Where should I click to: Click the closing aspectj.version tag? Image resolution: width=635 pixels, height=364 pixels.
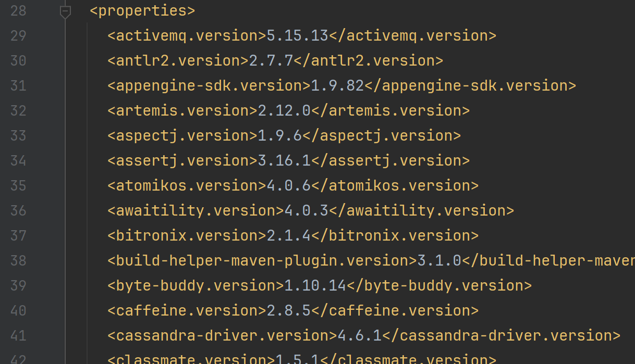click(381, 136)
